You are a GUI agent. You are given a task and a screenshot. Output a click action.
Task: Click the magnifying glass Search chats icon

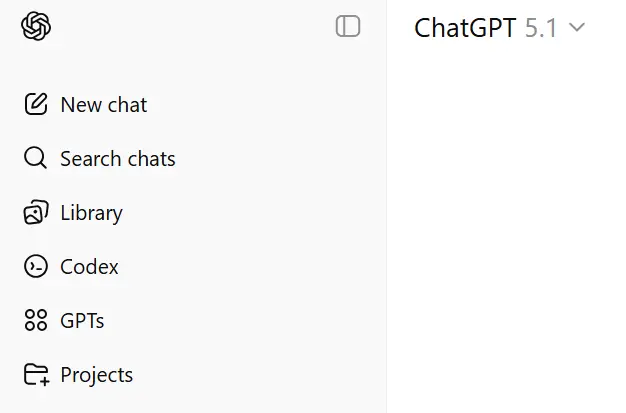[x=36, y=158]
